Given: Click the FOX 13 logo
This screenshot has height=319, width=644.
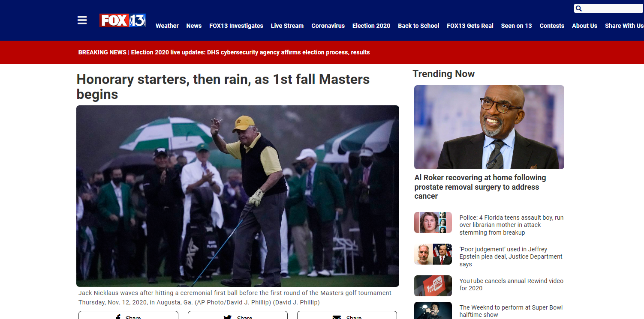Looking at the screenshot, I should (123, 20).
